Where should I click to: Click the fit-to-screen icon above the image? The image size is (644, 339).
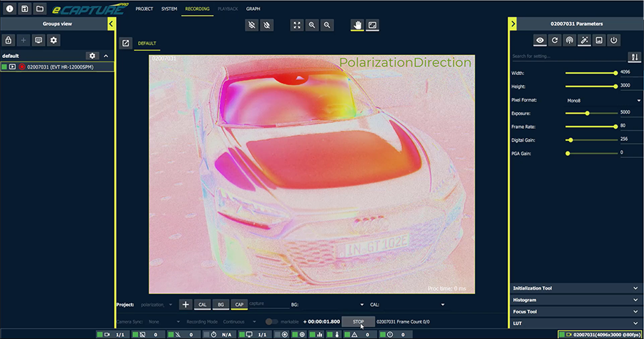click(x=297, y=25)
